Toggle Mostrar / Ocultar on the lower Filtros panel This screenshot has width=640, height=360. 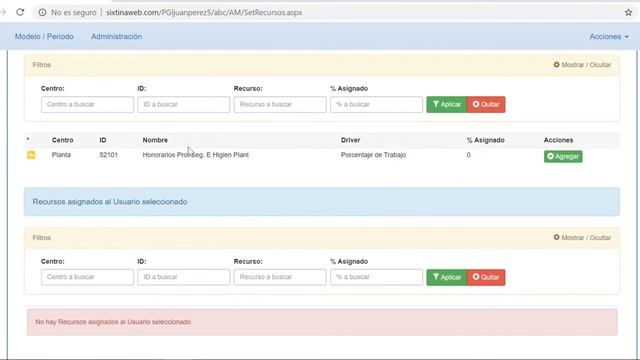click(x=582, y=238)
